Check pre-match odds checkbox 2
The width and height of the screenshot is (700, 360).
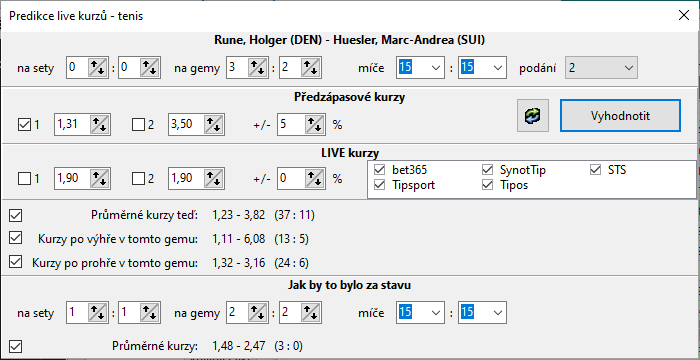(138, 125)
